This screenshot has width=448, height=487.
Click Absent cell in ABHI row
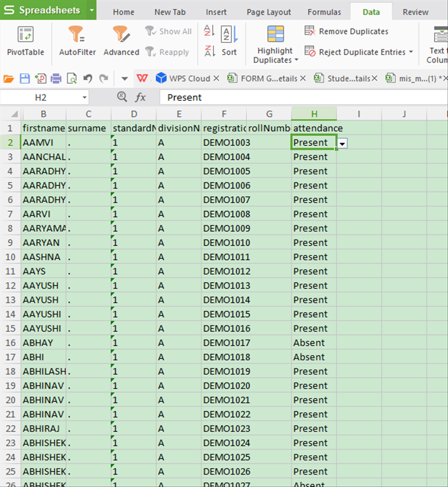(314, 357)
